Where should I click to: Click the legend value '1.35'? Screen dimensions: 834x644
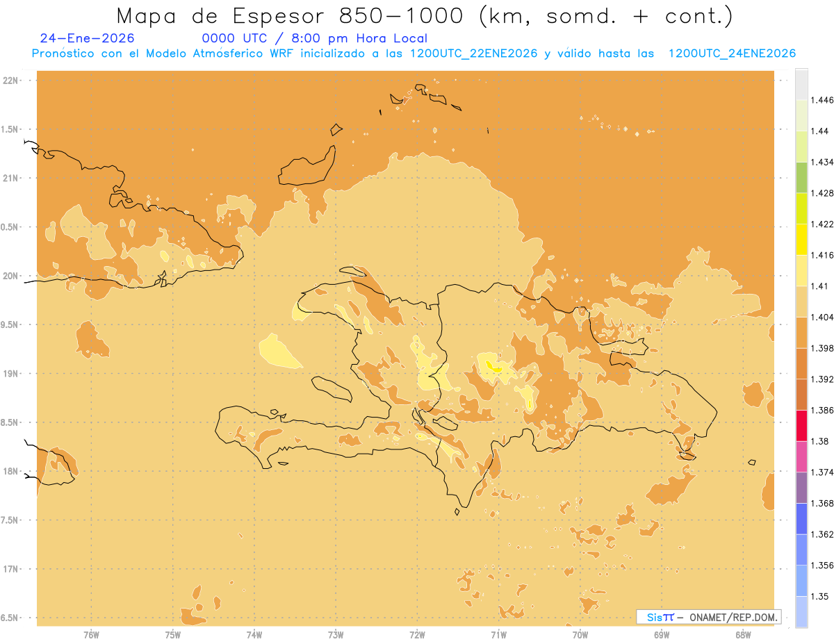tap(820, 596)
